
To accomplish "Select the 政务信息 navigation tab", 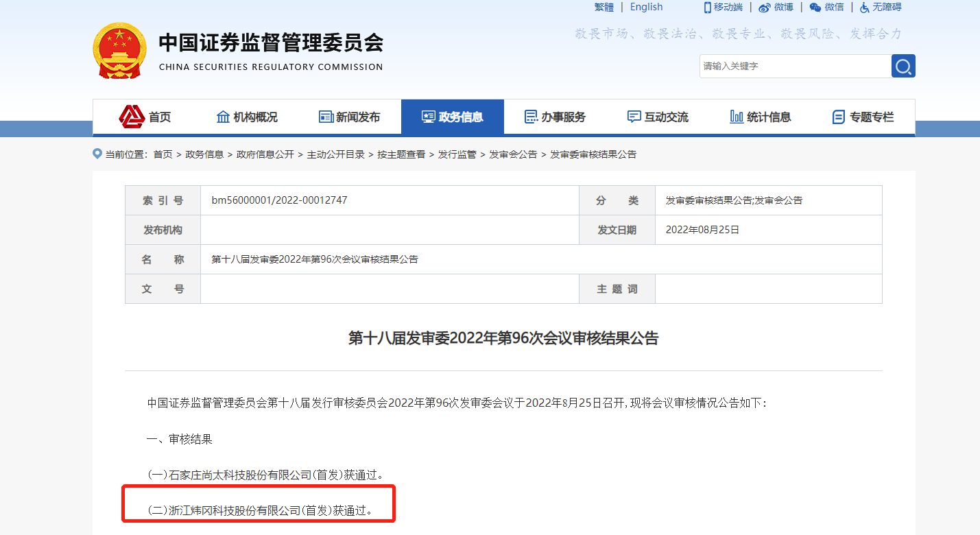I will pyautogui.click(x=453, y=117).
